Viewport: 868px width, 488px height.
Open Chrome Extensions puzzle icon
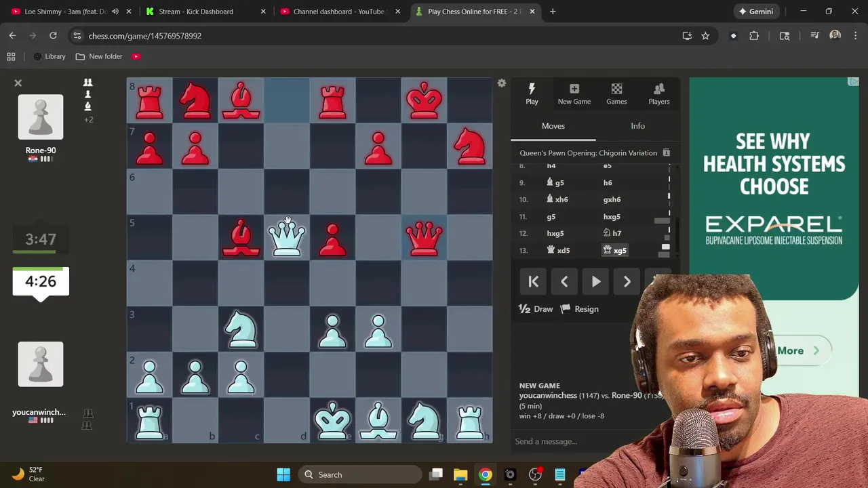coord(754,36)
